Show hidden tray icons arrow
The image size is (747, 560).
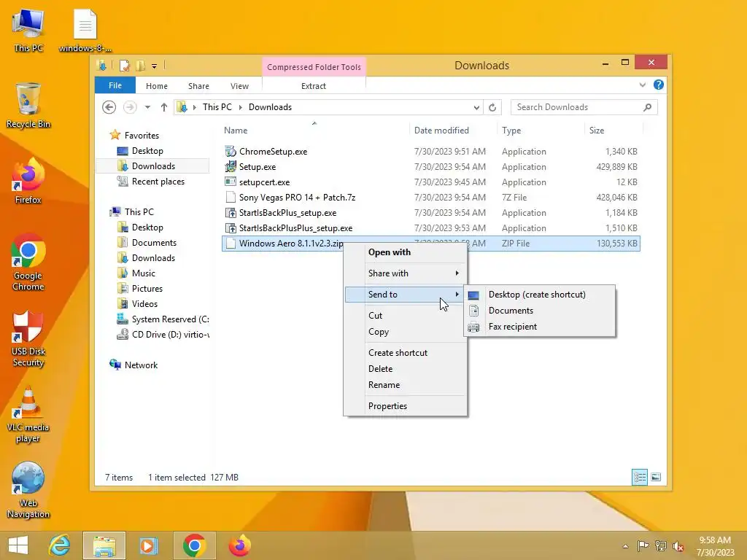click(x=625, y=546)
